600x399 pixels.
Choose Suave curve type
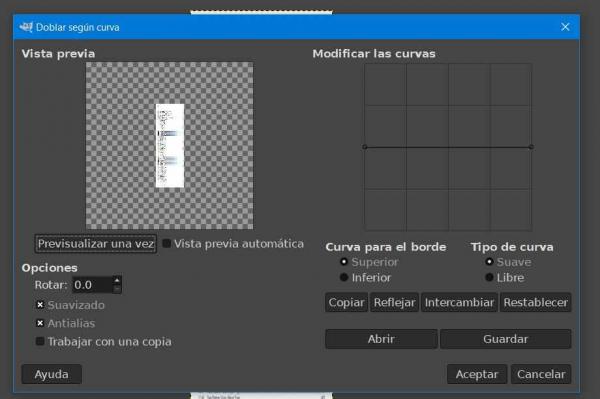click(x=489, y=262)
